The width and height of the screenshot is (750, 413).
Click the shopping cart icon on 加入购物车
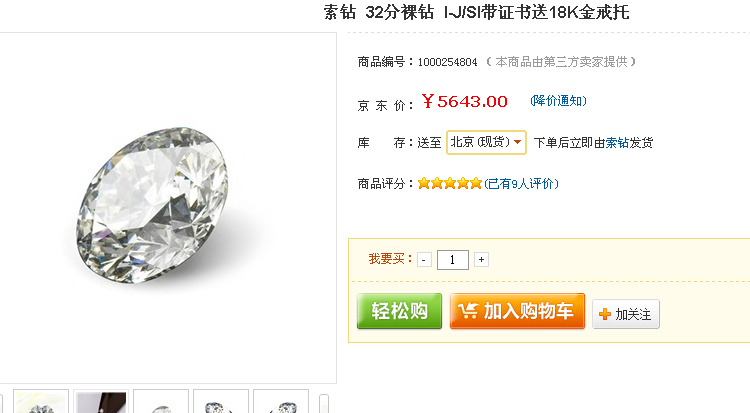point(467,311)
